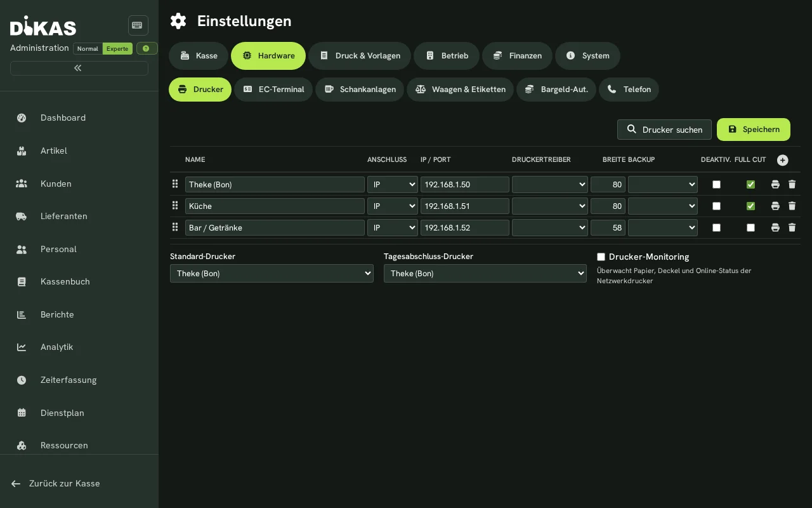This screenshot has height=508, width=812.
Task: Add a new printer row with plus icon
Action: coord(783,160)
